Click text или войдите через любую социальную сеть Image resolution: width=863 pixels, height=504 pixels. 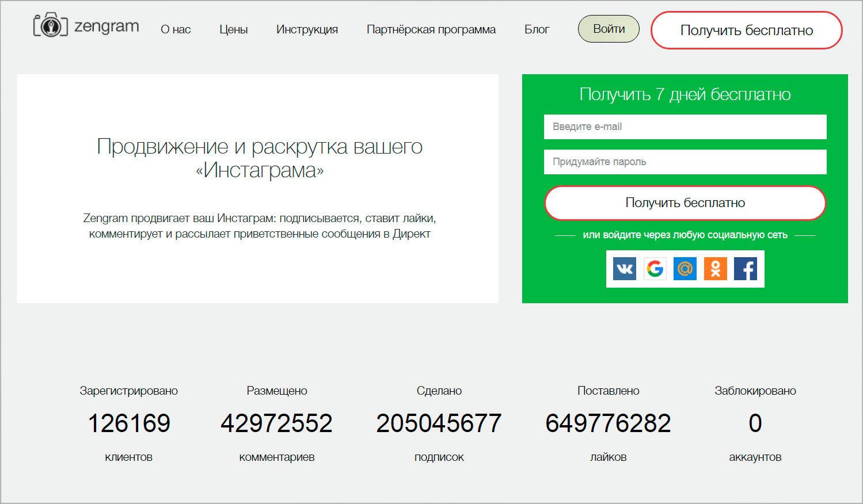pos(685,235)
